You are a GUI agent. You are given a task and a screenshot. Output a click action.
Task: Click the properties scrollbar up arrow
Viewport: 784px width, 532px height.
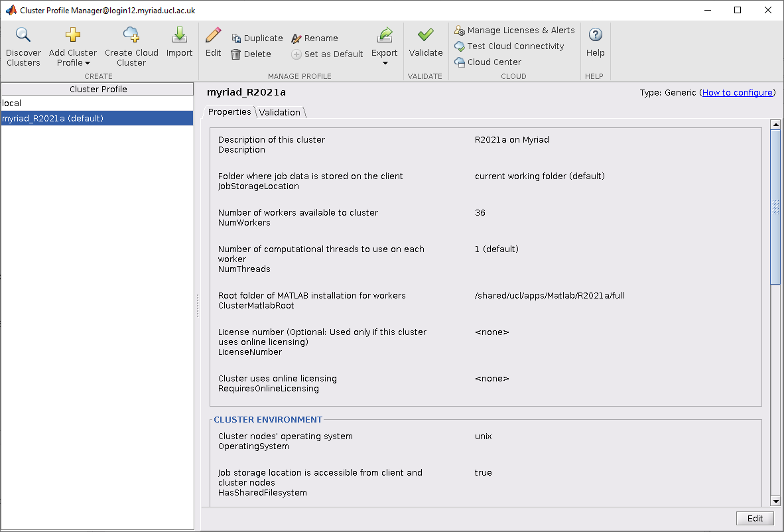(x=775, y=125)
